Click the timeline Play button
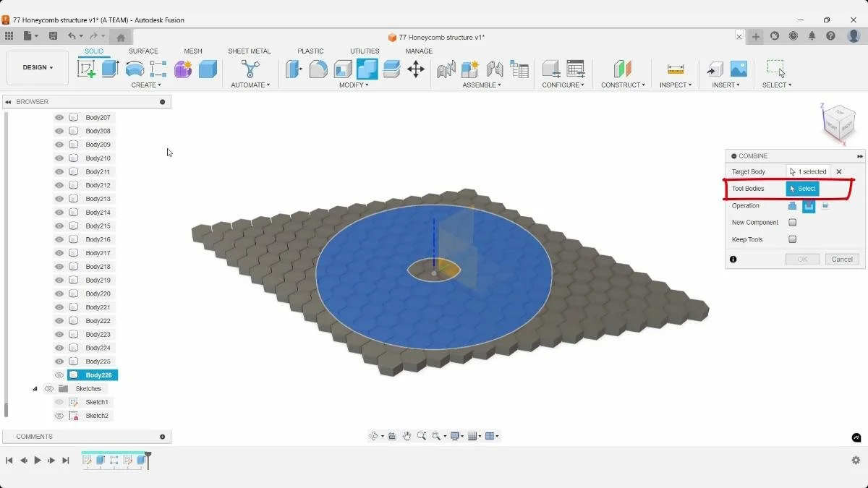The image size is (868, 488). (38, 461)
